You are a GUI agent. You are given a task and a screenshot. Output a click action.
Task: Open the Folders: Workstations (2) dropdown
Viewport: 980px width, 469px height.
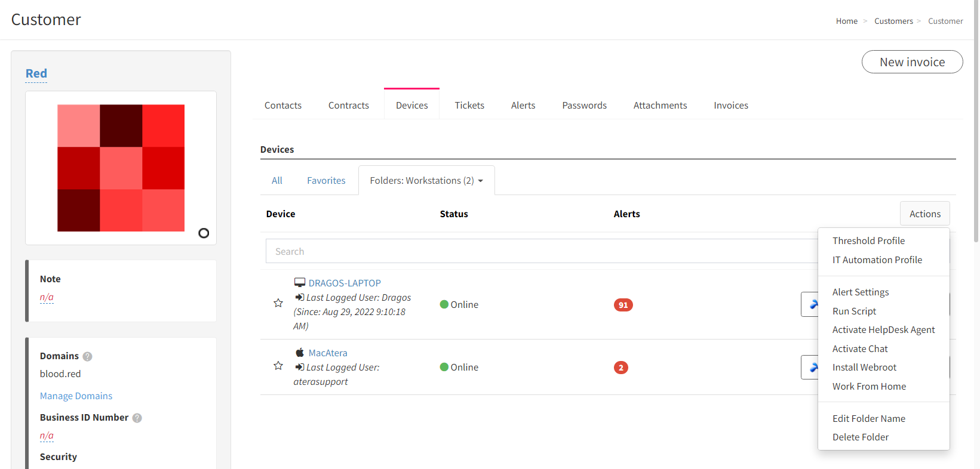(x=426, y=180)
